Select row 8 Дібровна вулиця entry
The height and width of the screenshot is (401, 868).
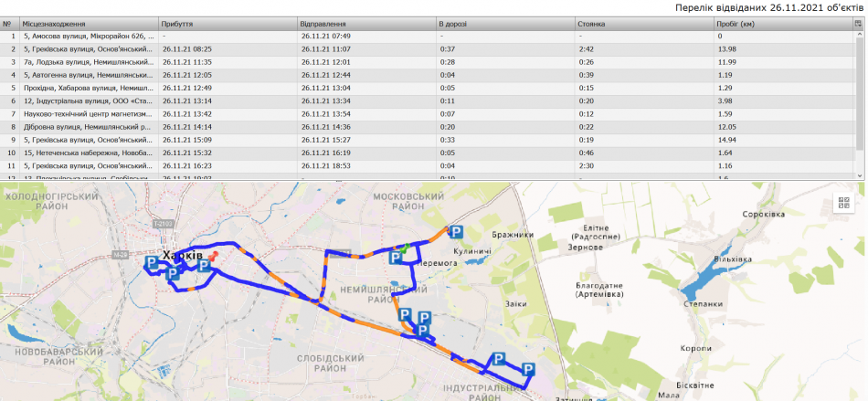91,127
